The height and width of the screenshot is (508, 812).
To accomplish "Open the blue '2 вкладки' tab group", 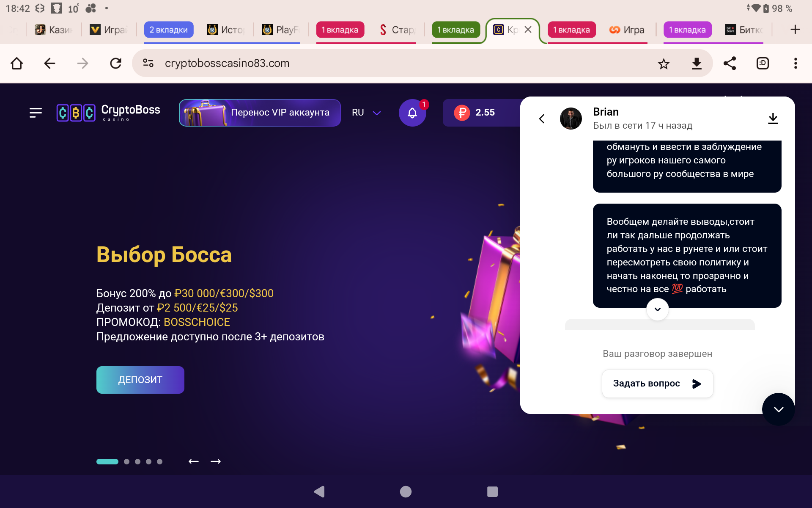I will click(x=169, y=30).
